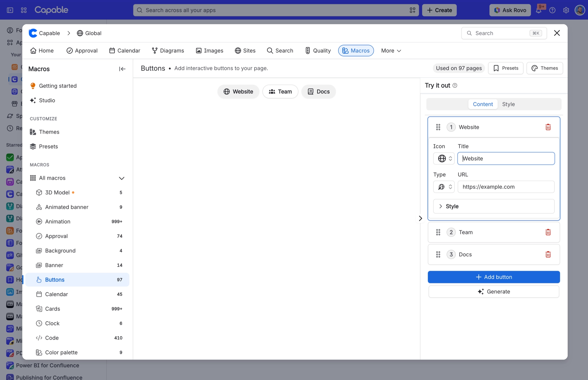
Task: Expand the Team button entry
Action: 494,232
